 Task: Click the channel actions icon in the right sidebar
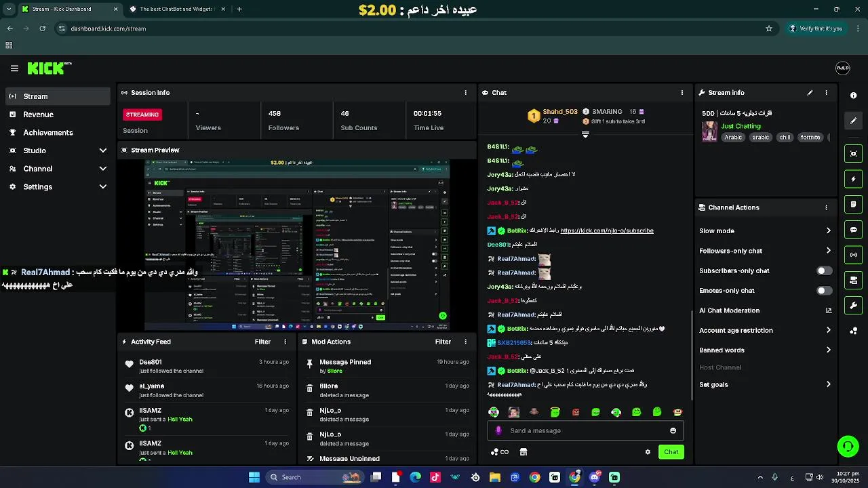coord(854,280)
